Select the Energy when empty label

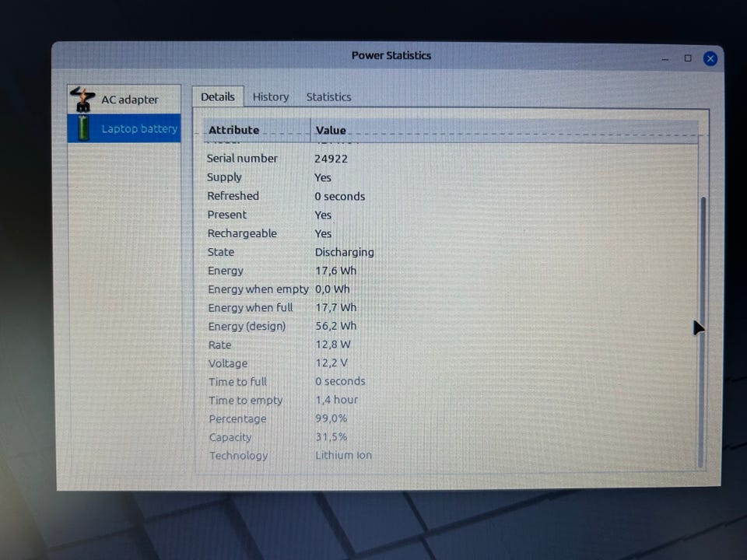click(258, 289)
